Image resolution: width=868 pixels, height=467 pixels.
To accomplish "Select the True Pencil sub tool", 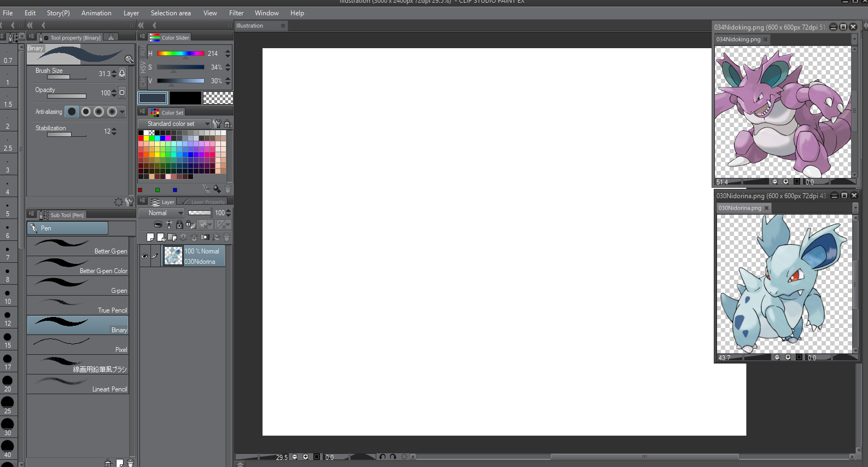I will pyautogui.click(x=78, y=305).
